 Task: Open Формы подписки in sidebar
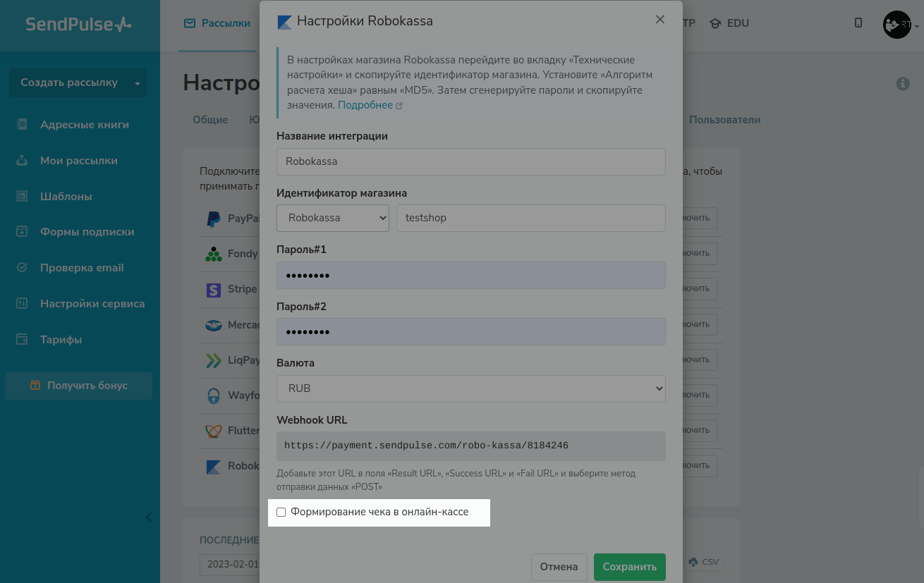[x=87, y=231]
